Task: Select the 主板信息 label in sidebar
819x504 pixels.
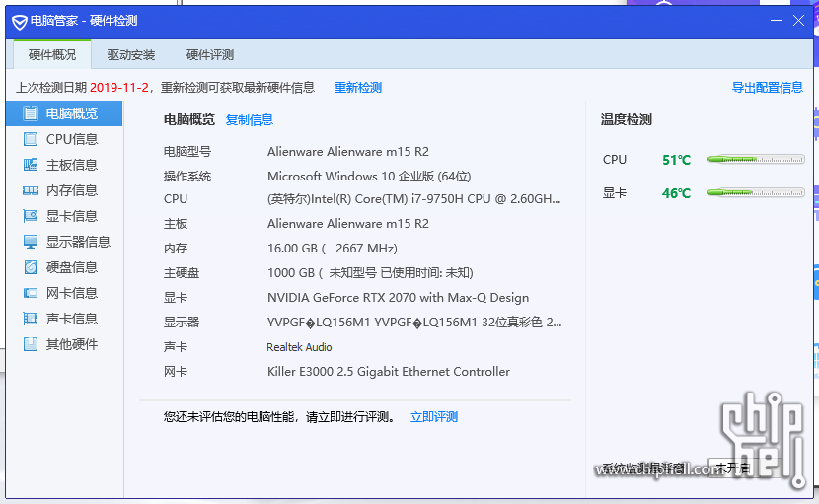Action: pos(72,165)
